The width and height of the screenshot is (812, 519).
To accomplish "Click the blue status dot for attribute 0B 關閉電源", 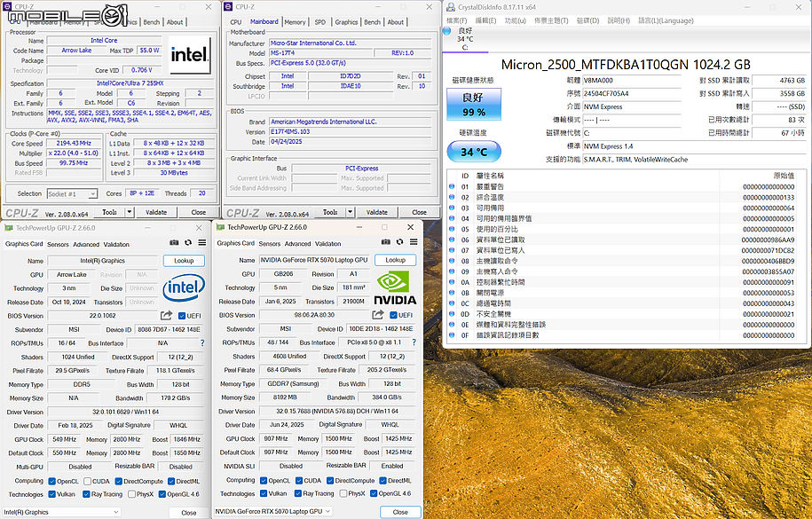I will (x=452, y=293).
